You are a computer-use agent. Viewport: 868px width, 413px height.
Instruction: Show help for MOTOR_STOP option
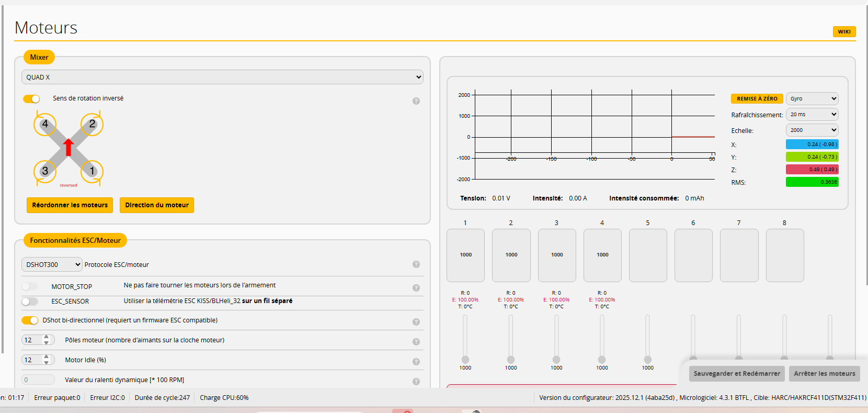416,288
